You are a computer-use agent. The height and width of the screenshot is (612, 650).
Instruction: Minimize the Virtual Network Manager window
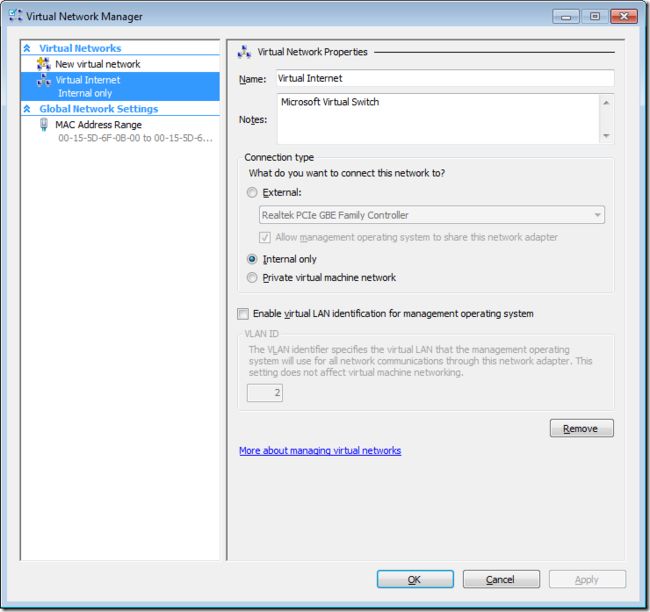point(566,17)
